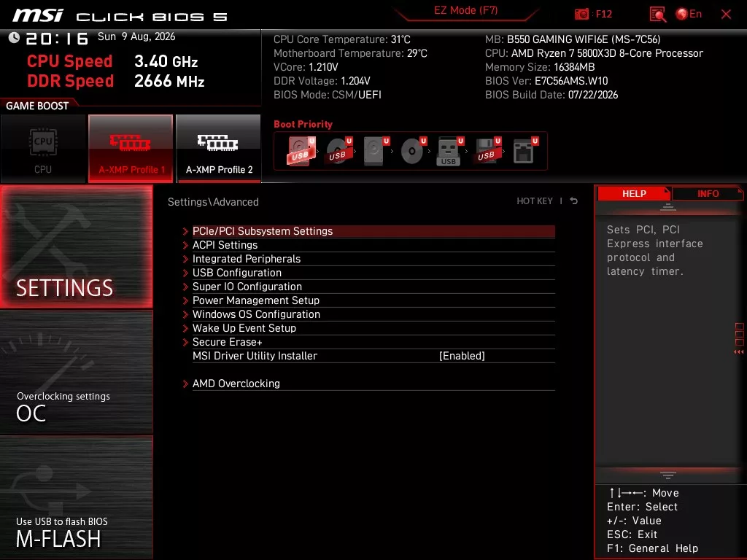Expand the ACPI Settings arrow
The image size is (747, 560).
pos(185,245)
